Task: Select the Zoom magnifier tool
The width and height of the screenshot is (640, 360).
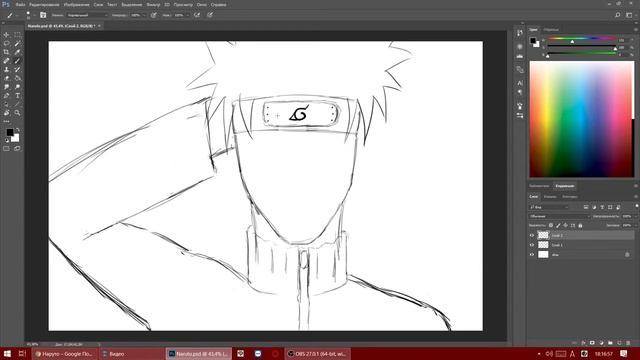Action: click(18, 113)
